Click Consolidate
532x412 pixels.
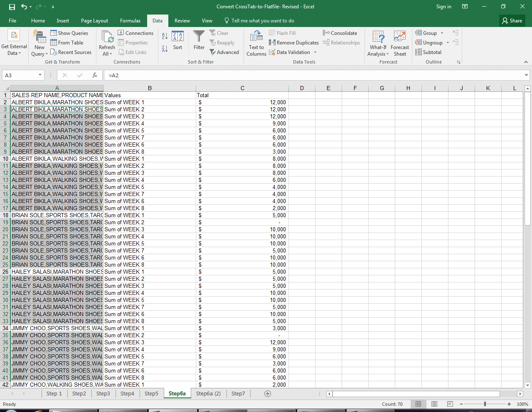(340, 33)
